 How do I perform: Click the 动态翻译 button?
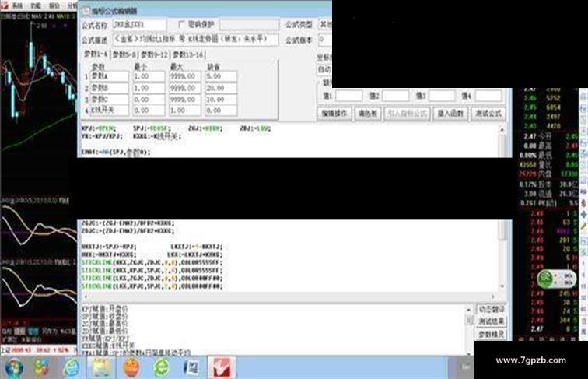pos(492,310)
